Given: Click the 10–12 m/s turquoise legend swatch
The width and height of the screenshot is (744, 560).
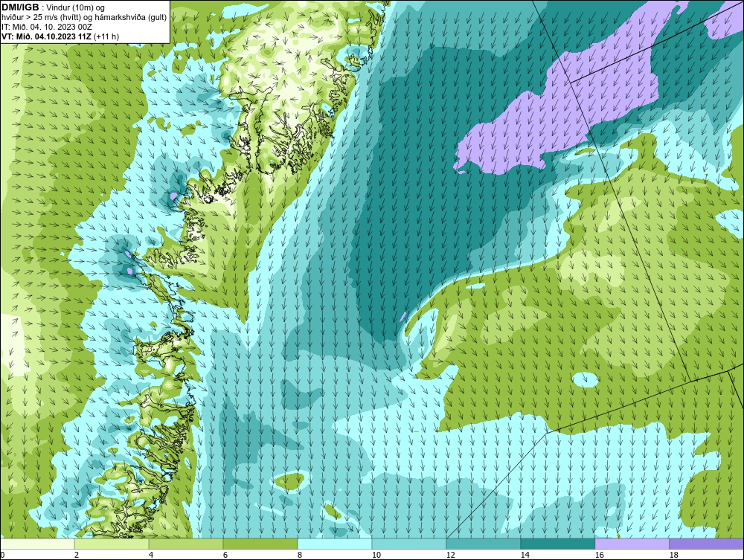Looking at the screenshot, I should pos(409,544).
